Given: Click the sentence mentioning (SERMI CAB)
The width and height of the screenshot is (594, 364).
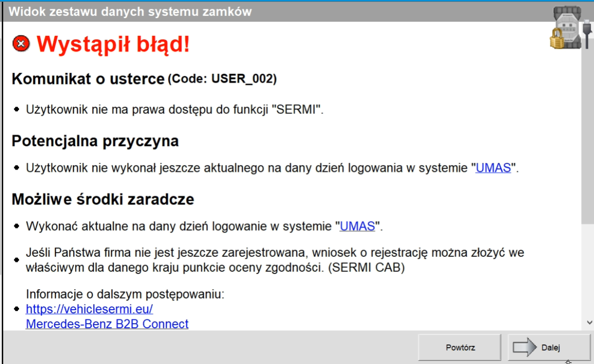Looking at the screenshot, I should tap(275, 261).
